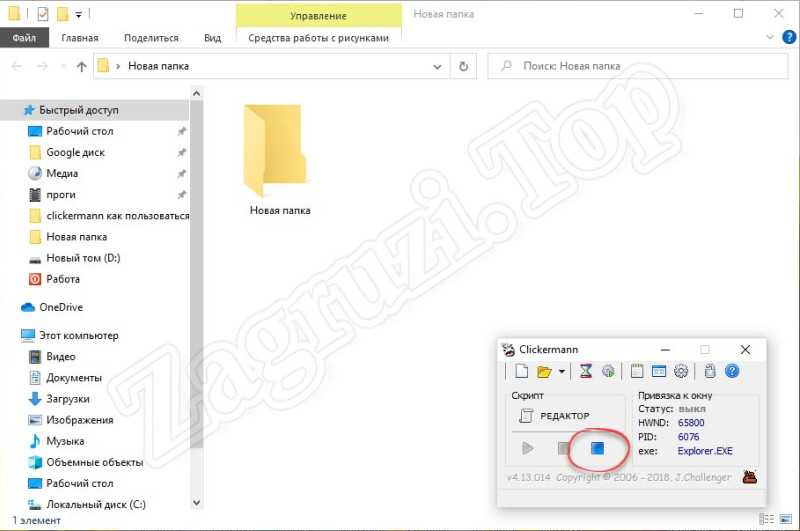Open Новая папка in the sidebar

(77, 237)
